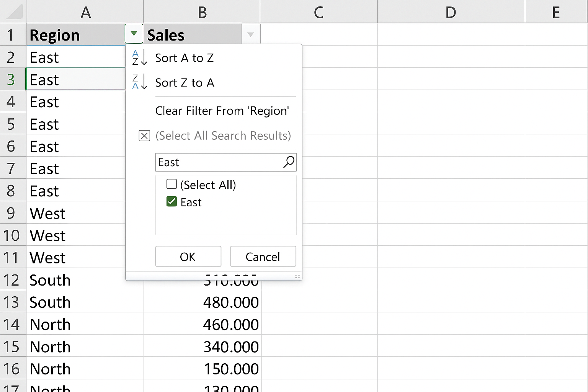The height and width of the screenshot is (392, 588).
Task: Select the South cell in row 12
Action: pyautogui.click(x=76, y=279)
